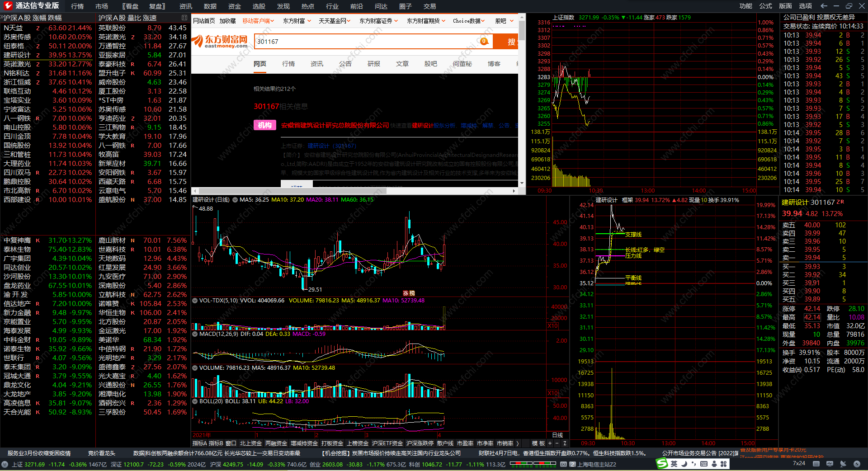Click the minus zoom button under the chart
Image resolution: width=868 pixels, height=471 pixels.
coord(557,443)
